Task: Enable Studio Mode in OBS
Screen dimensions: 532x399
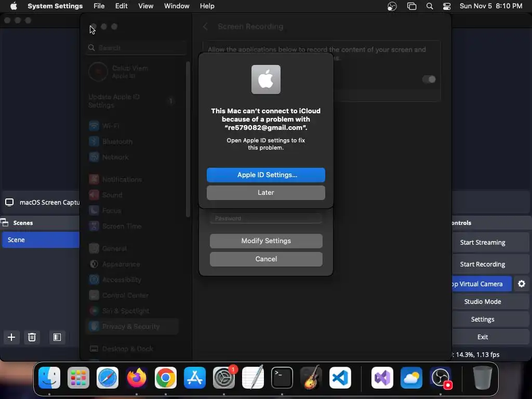Action: pyautogui.click(x=491, y=302)
